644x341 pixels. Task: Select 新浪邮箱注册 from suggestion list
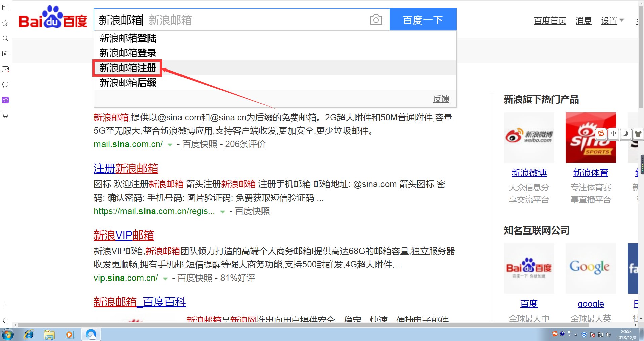127,68
